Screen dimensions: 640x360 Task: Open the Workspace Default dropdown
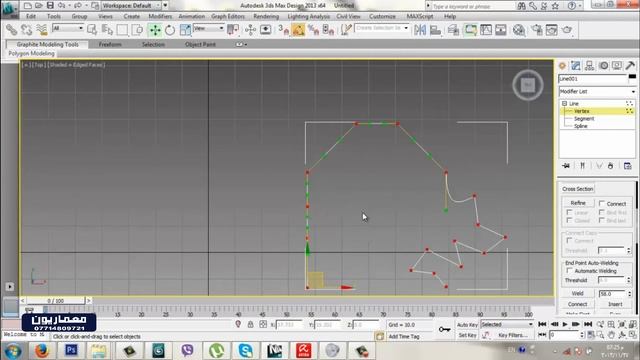[x=131, y=6]
